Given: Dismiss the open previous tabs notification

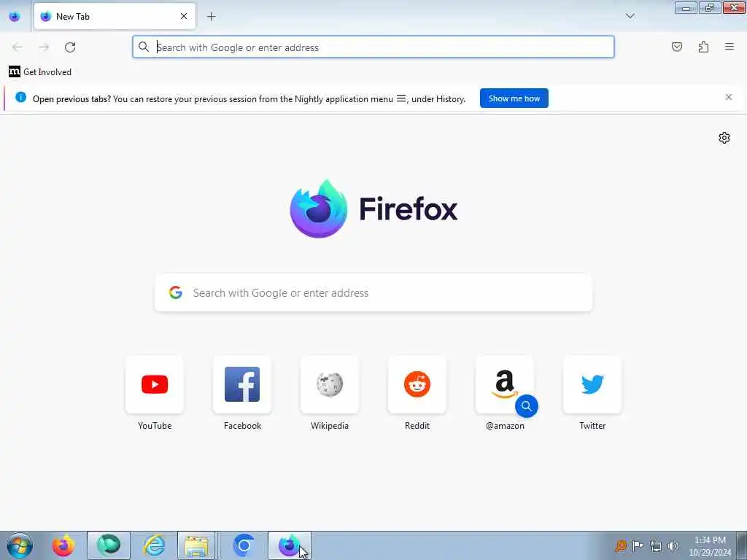Looking at the screenshot, I should [729, 97].
